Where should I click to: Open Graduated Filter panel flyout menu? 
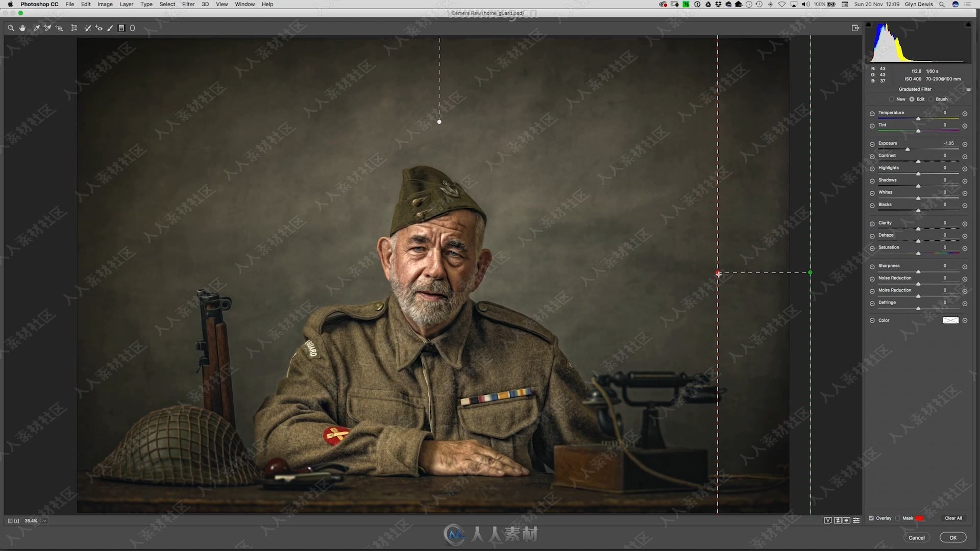click(x=968, y=89)
